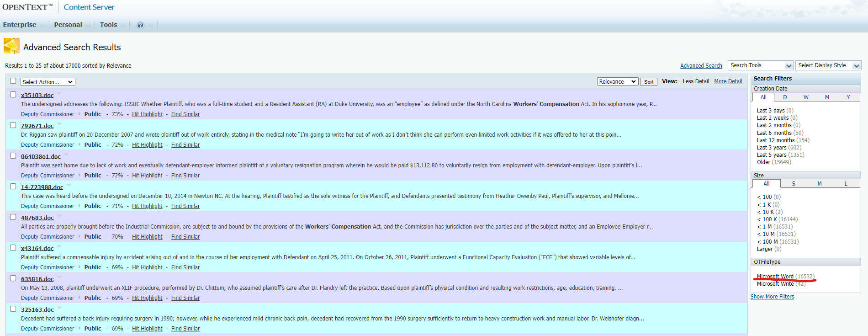
Task: Expand the Enterprise menu arrow
Action: tap(42, 25)
